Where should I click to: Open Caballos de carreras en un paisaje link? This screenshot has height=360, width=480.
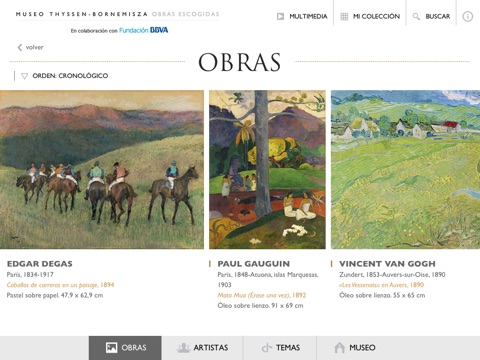pyautogui.click(x=60, y=285)
